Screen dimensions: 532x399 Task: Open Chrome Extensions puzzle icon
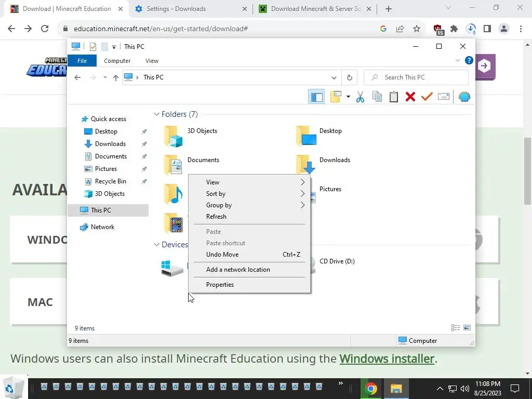coord(454,29)
